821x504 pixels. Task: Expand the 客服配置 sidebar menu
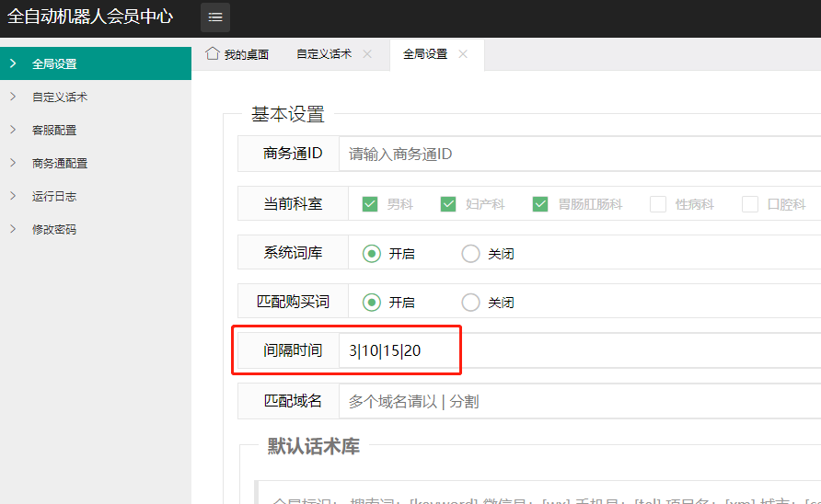(54, 130)
